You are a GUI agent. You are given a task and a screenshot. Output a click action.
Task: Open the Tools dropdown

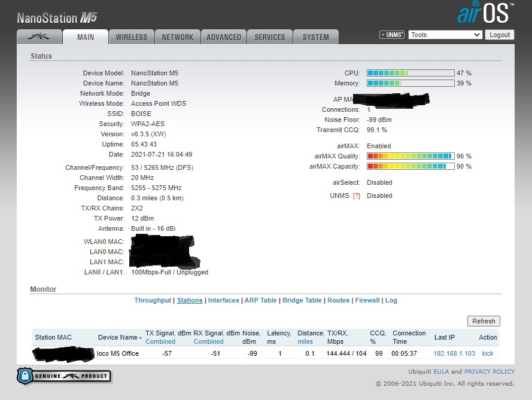coord(445,35)
